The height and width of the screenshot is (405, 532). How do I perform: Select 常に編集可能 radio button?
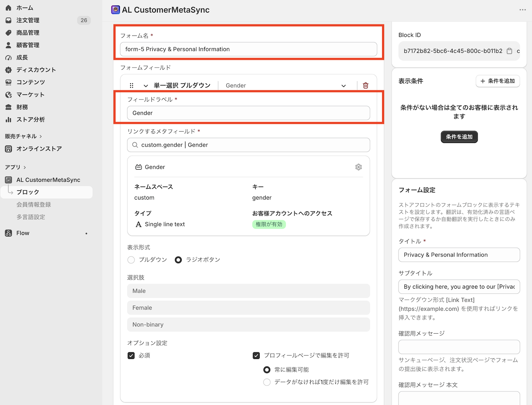(x=267, y=370)
